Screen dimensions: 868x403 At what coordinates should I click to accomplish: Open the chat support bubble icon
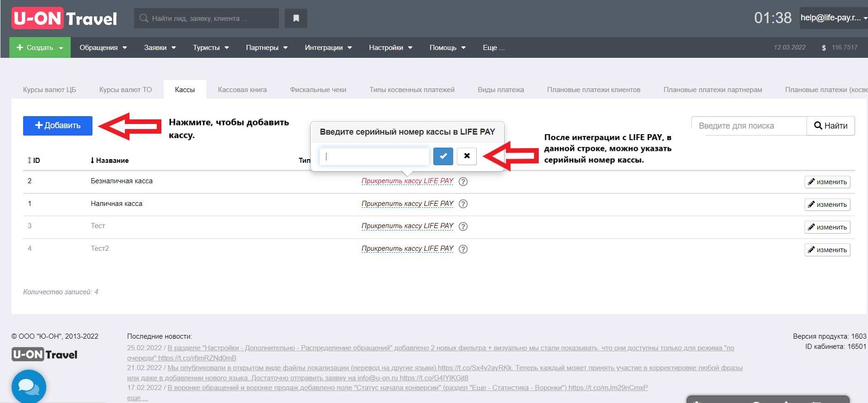click(x=29, y=387)
